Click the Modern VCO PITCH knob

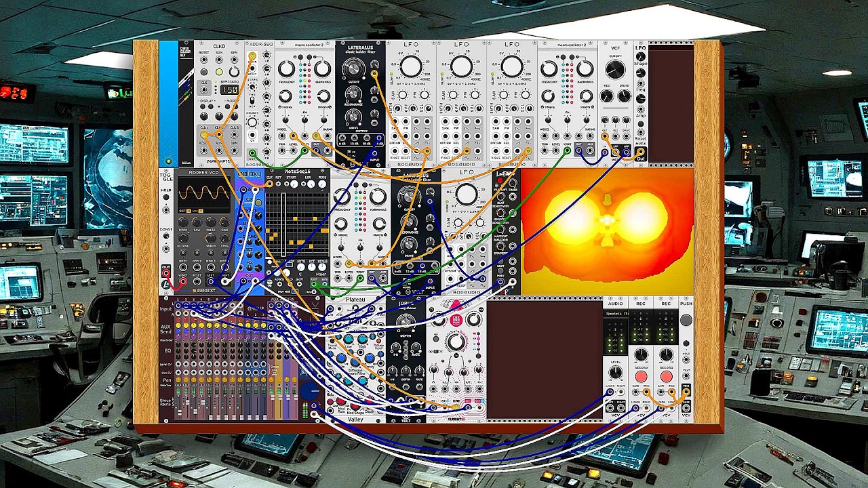[x=183, y=222]
